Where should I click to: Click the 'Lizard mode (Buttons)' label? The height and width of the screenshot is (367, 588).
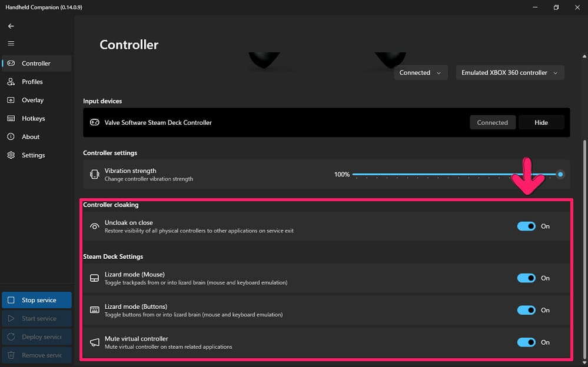[136, 306]
